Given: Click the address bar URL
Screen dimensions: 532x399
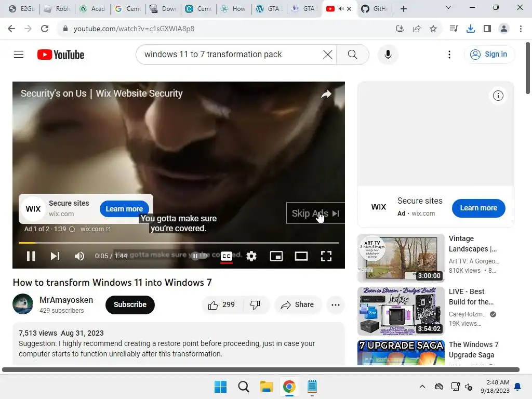Looking at the screenshot, I should tap(134, 29).
